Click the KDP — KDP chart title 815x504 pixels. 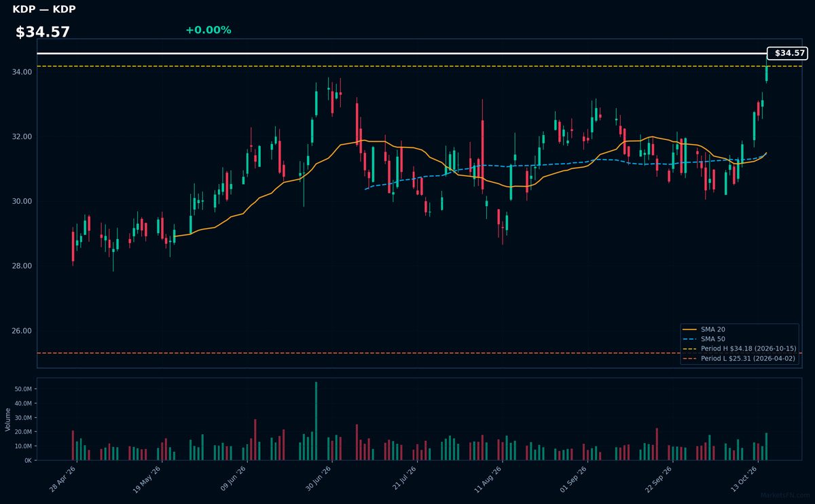44,10
